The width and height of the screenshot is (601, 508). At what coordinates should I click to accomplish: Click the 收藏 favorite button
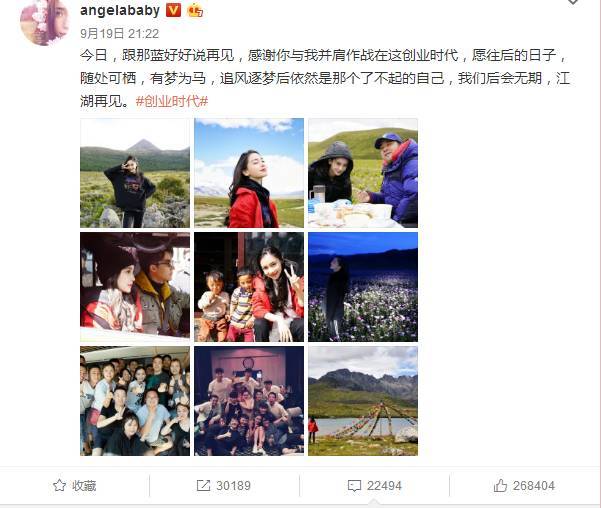[75, 485]
